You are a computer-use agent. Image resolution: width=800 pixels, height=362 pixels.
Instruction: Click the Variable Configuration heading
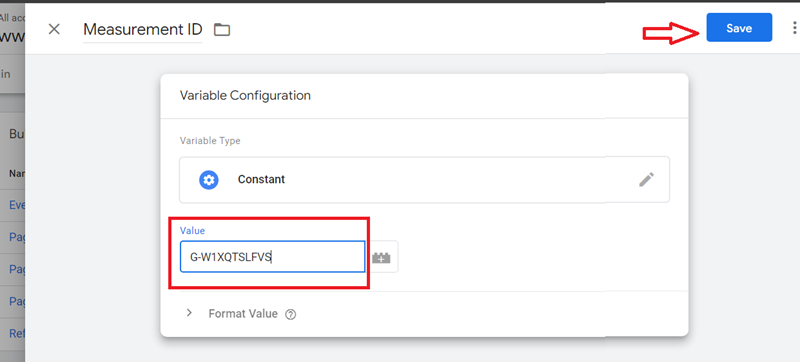[x=245, y=95]
